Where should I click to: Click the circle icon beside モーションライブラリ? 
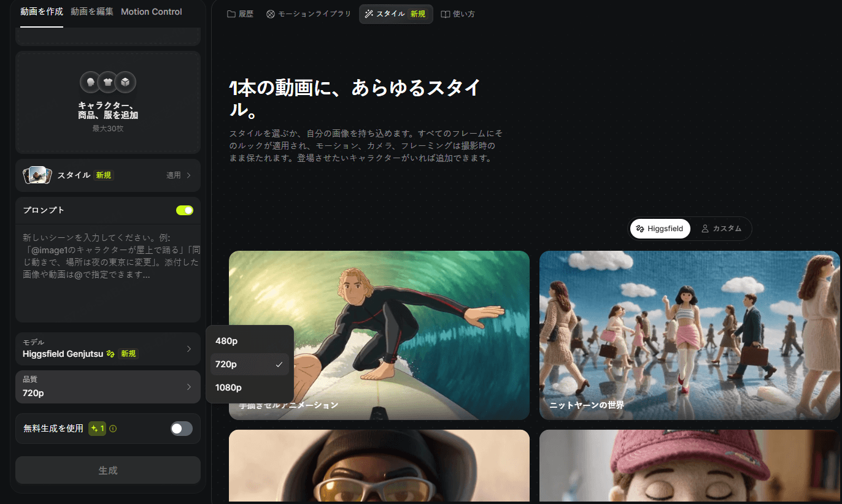[271, 14]
